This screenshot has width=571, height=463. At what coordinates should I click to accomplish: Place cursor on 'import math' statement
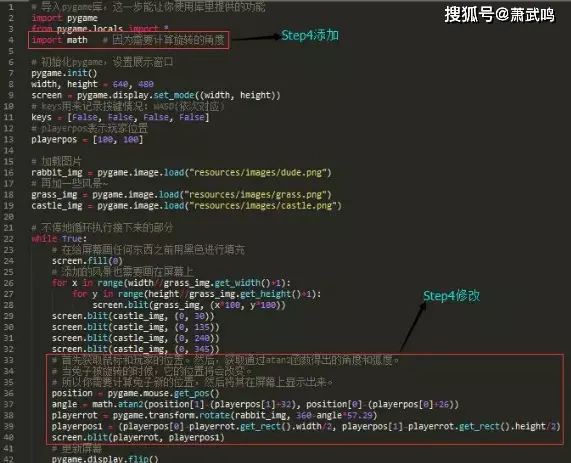(x=59, y=40)
